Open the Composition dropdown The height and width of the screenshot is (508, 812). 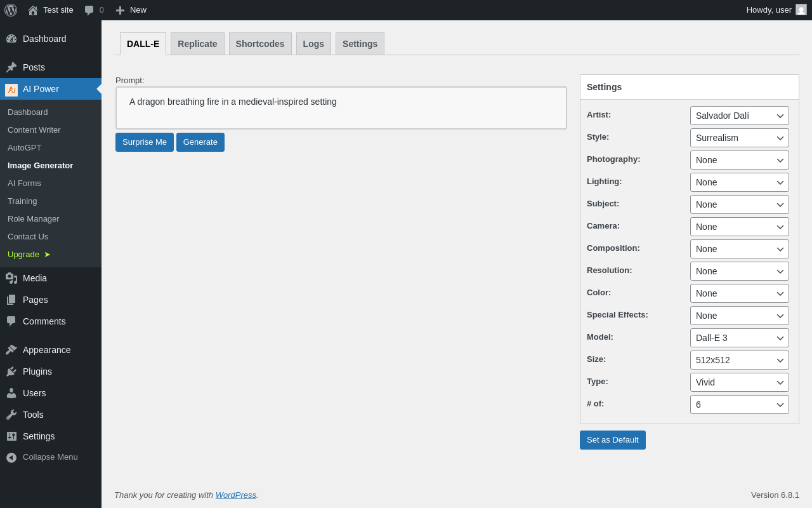[x=740, y=249]
